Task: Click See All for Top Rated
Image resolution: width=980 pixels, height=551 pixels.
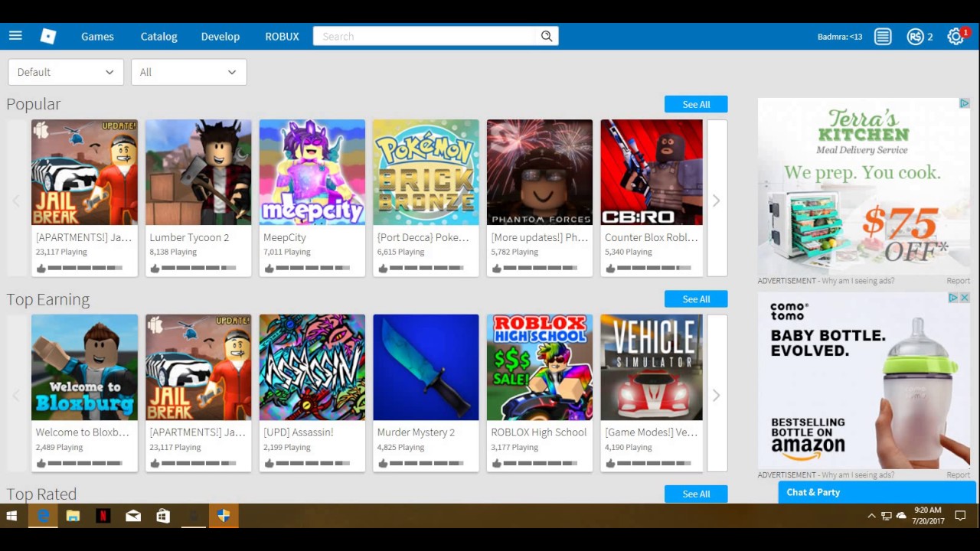Action: click(696, 494)
